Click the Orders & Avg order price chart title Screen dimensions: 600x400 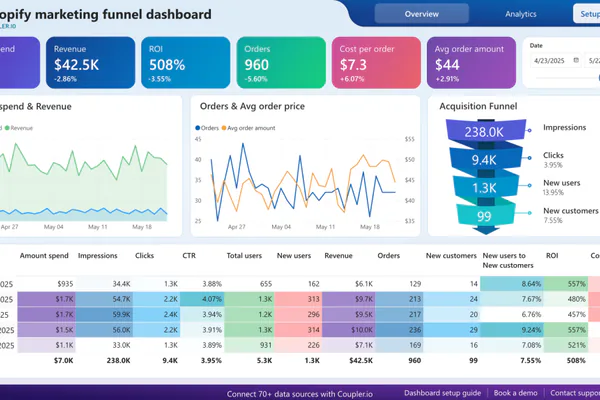[252, 106]
